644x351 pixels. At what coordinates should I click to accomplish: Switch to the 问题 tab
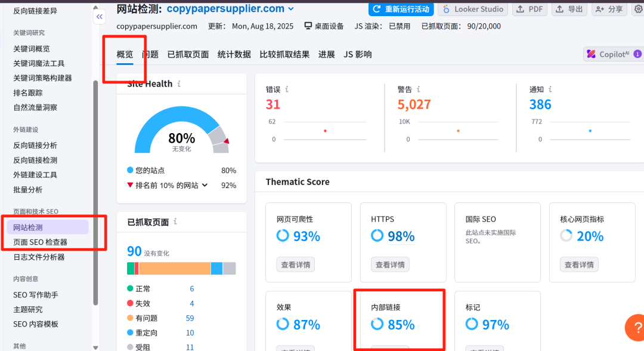pyautogui.click(x=150, y=54)
